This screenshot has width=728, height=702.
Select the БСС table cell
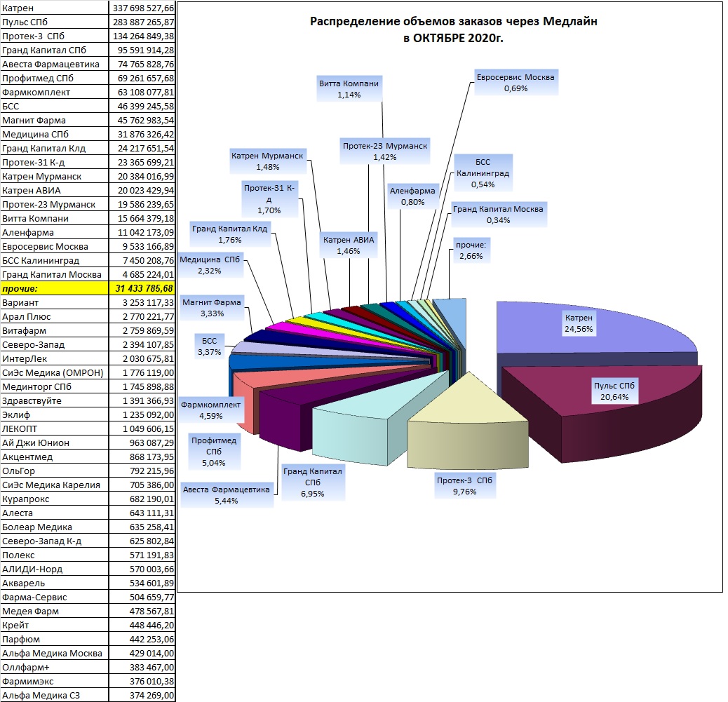[54, 106]
